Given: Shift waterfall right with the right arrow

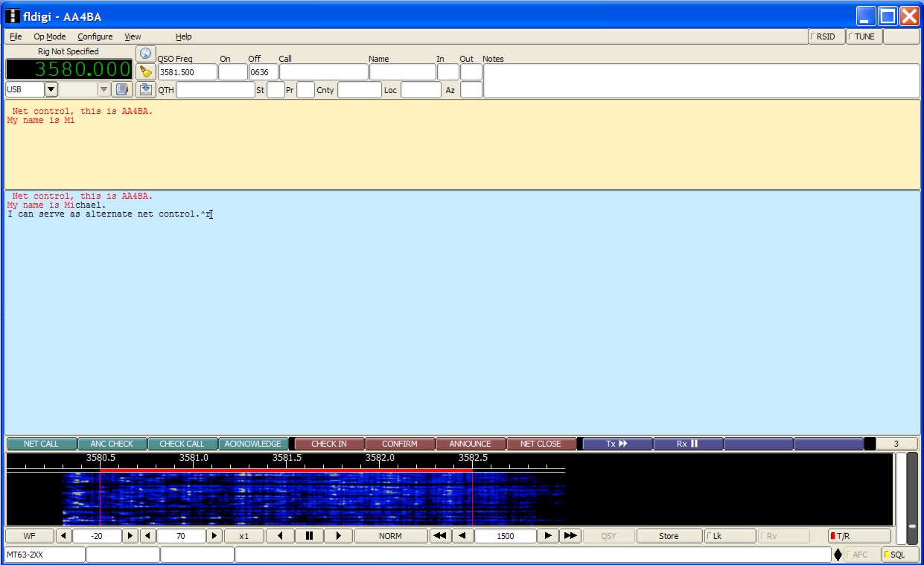Looking at the screenshot, I should pyautogui.click(x=338, y=536).
